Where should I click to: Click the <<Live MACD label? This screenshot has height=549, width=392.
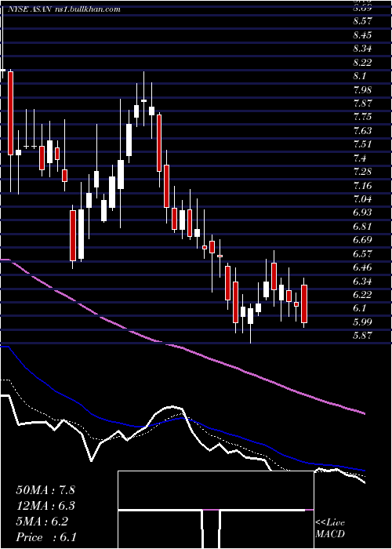click(x=330, y=529)
